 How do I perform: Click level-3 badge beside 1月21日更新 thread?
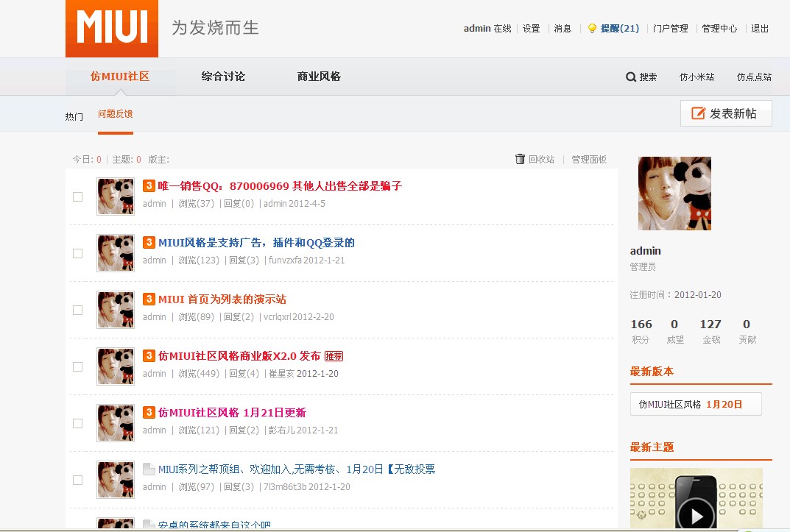(149, 412)
